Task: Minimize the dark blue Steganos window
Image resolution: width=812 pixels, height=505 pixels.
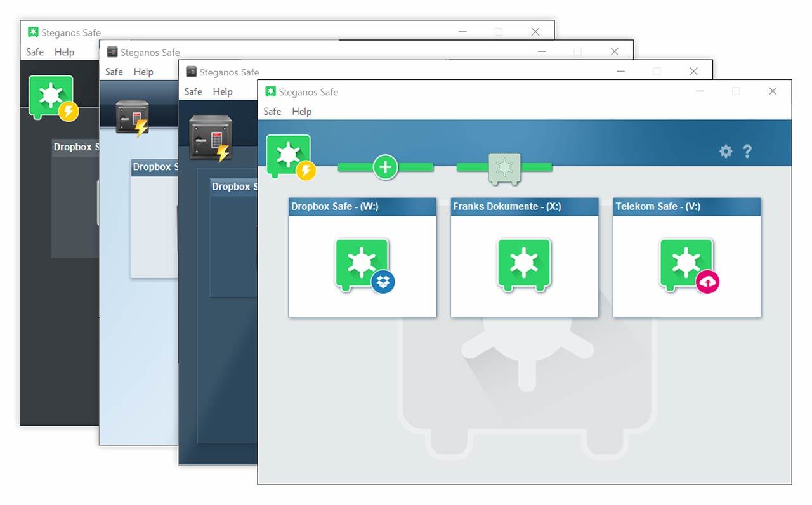Action: (x=620, y=71)
